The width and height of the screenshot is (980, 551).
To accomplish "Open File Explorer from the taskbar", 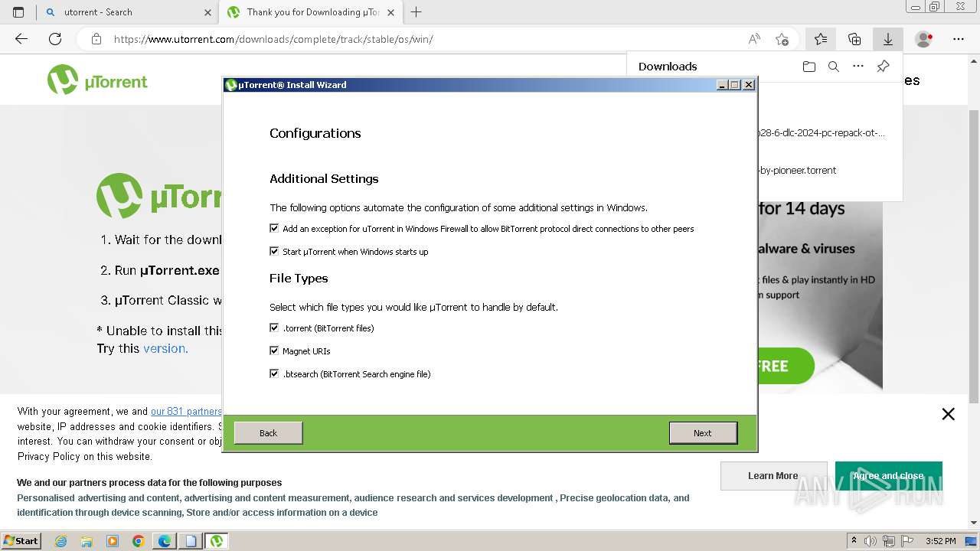I will point(87,541).
